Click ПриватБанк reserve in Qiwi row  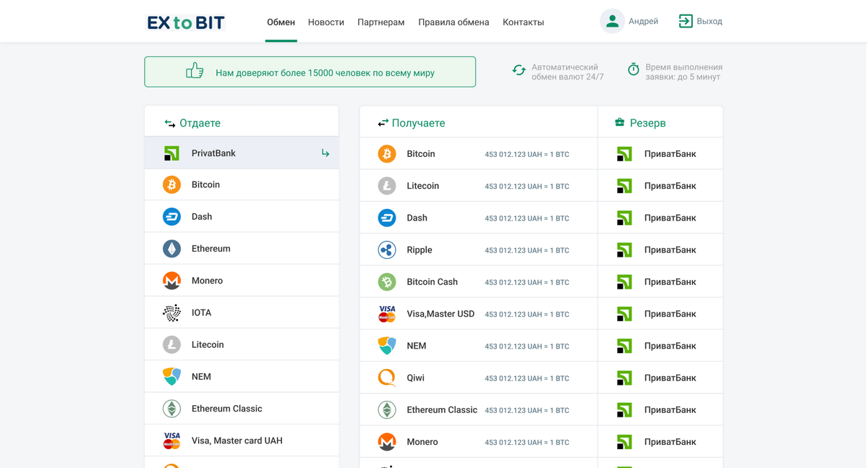pos(670,378)
